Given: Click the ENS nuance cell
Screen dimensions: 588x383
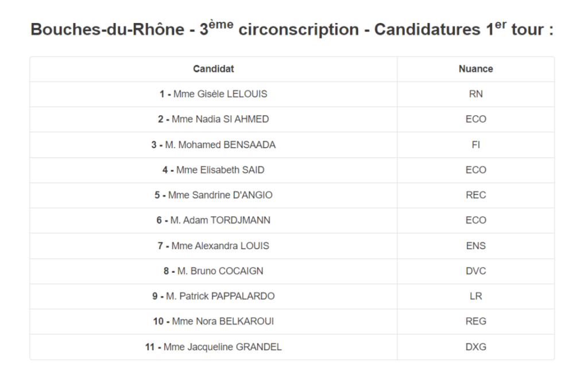Looking at the screenshot, I should point(475,246).
